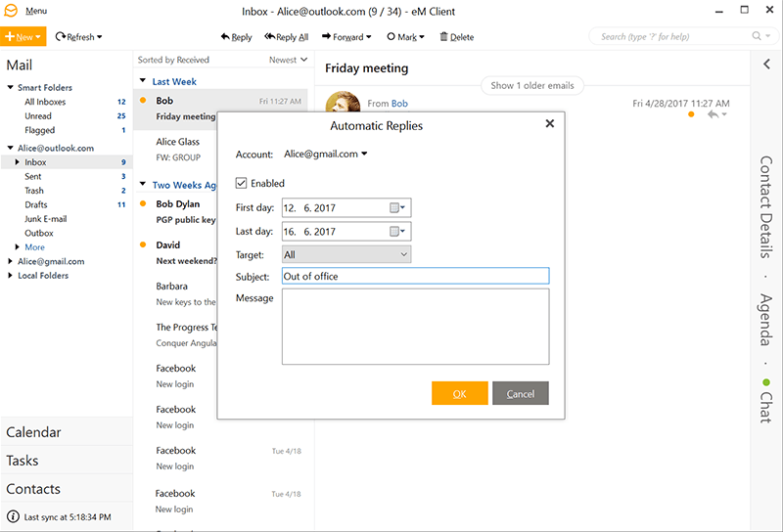This screenshot has width=783, height=532.
Task: Open the Refresh dropdown arrow
Action: pos(100,37)
